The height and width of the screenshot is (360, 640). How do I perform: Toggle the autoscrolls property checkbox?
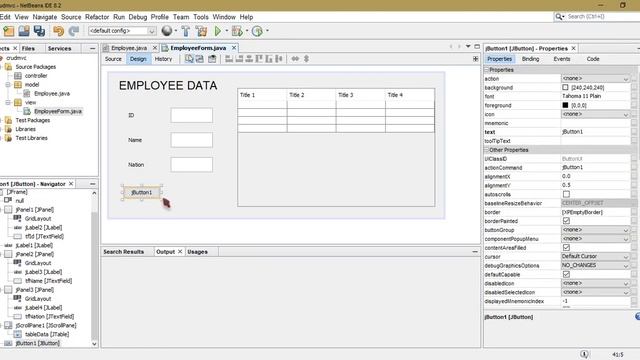[x=566, y=194]
